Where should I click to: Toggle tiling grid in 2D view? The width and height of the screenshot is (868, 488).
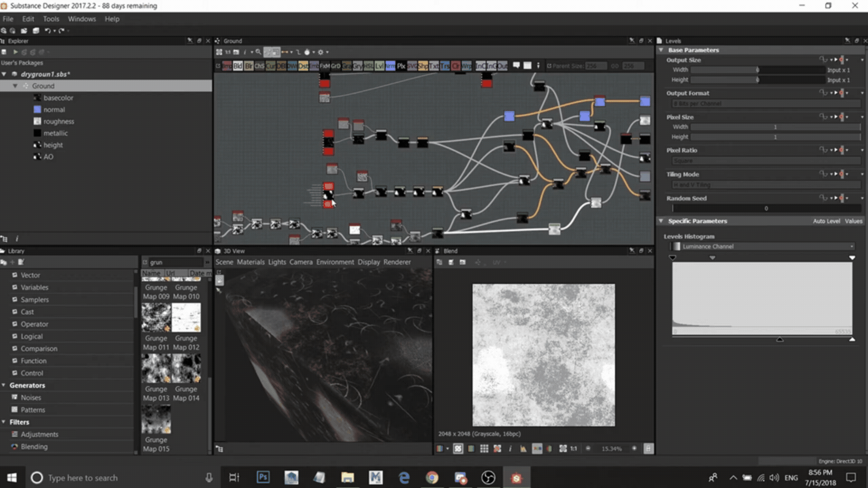[484, 449]
